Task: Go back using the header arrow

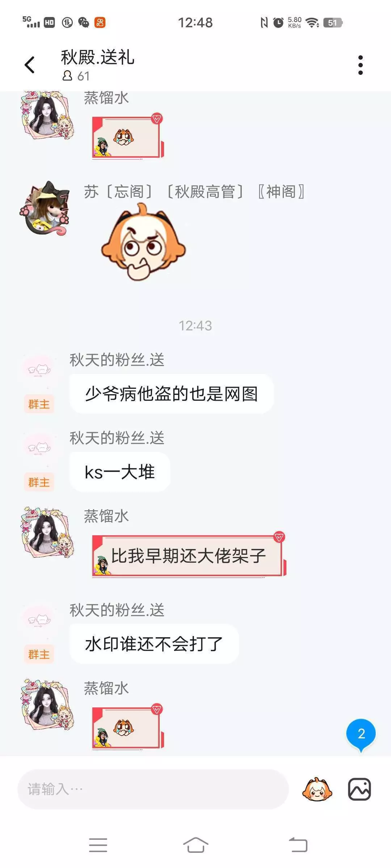Action: [x=30, y=65]
